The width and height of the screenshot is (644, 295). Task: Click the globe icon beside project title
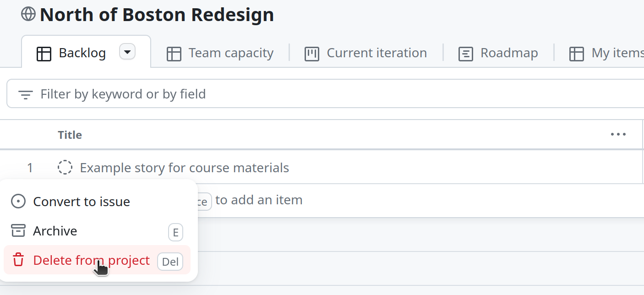coord(28,14)
